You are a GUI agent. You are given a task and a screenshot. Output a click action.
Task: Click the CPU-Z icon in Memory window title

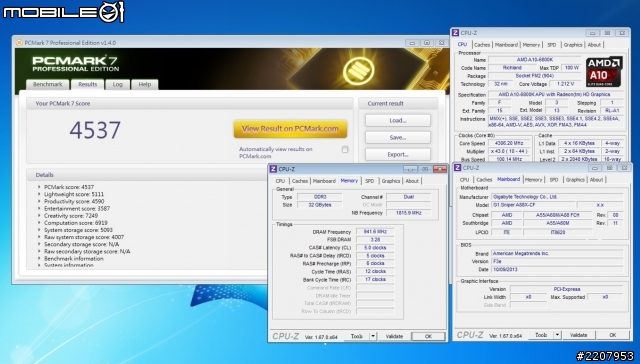tap(273, 169)
